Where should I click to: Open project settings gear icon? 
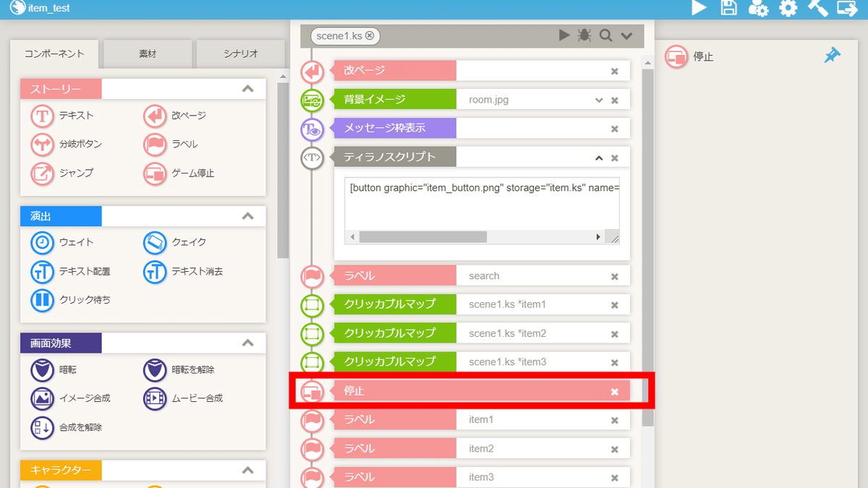point(788,8)
